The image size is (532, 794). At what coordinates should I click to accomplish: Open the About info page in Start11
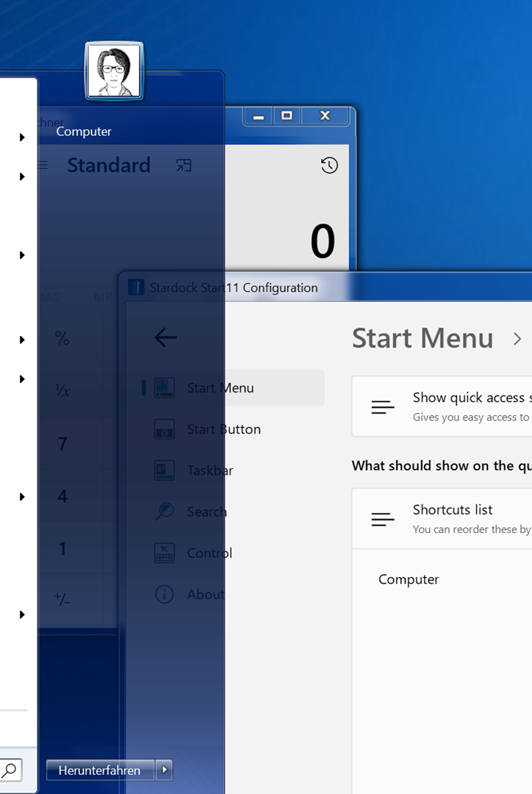(x=205, y=594)
